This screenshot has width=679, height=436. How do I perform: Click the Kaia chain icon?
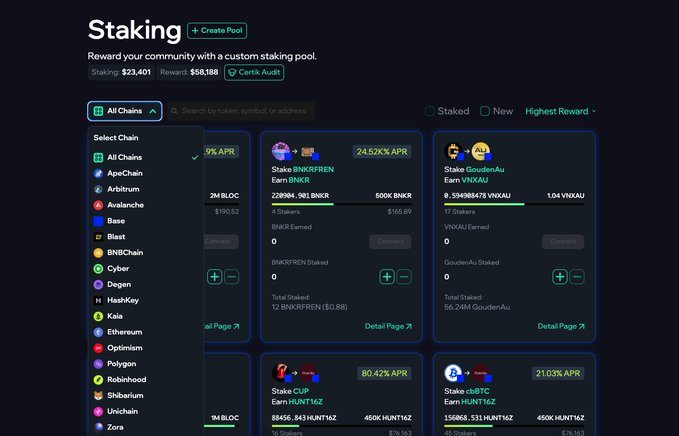(98, 316)
